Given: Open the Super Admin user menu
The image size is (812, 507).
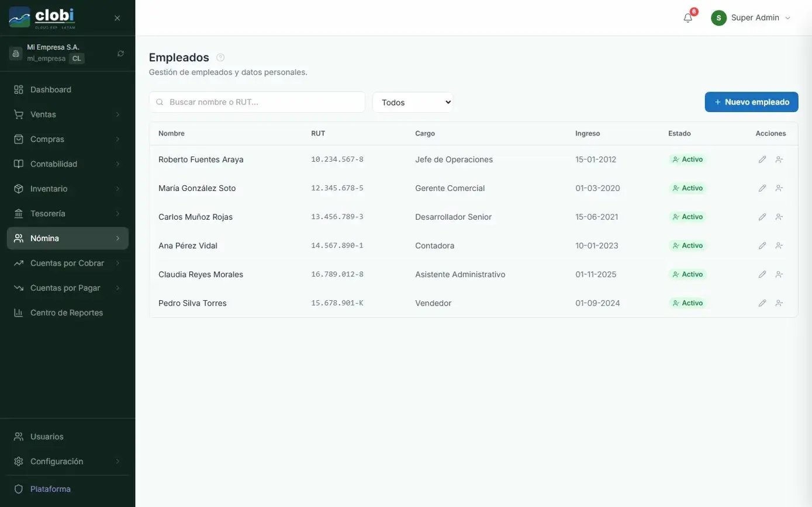Looking at the screenshot, I should click(751, 18).
